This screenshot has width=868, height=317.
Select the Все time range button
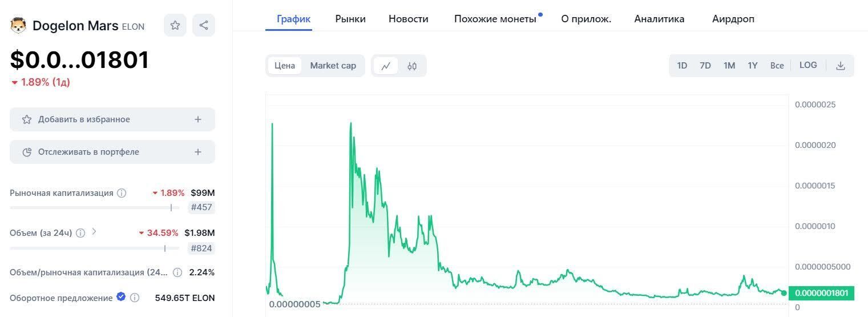[x=777, y=66]
